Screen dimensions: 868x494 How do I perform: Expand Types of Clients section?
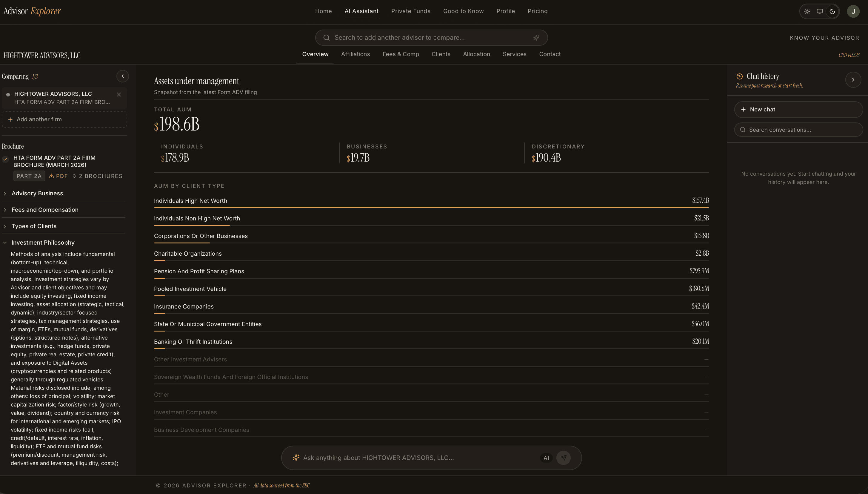pyautogui.click(x=64, y=226)
